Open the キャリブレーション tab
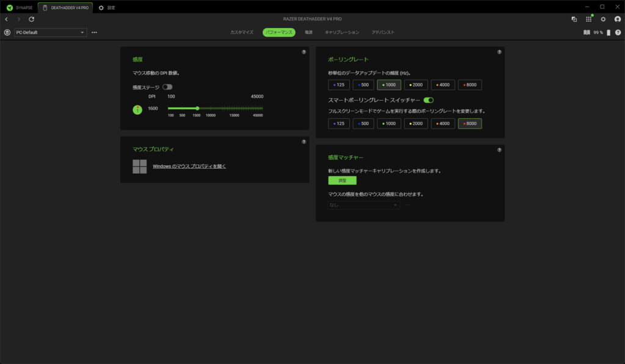This screenshot has width=625, height=364. point(342,32)
